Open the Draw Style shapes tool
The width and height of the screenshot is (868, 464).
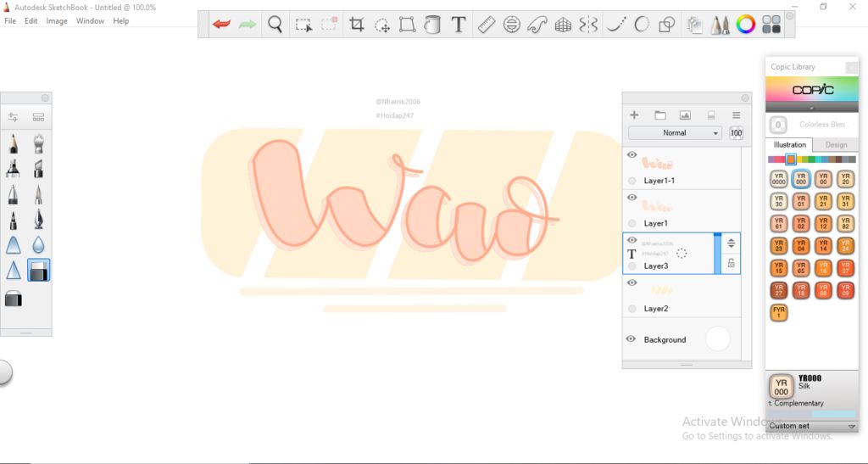666,25
